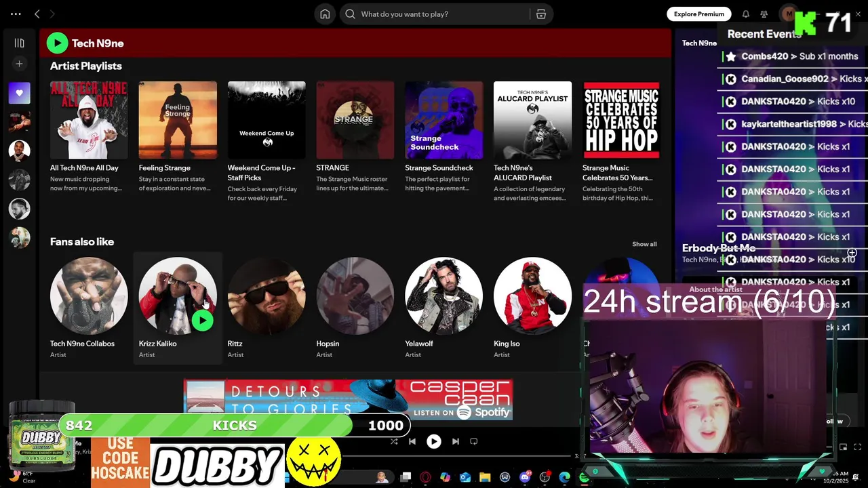
Task: Play Krizz Kaliko with green play button
Action: [202, 320]
